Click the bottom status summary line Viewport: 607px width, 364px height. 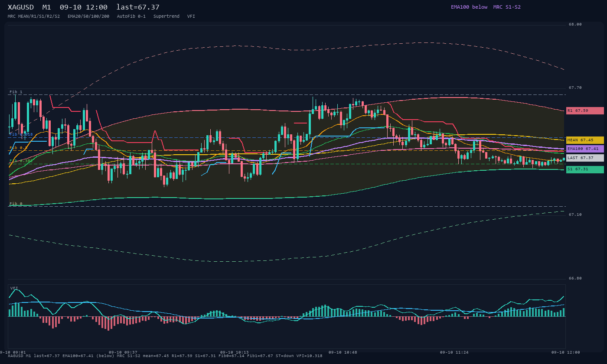[x=165, y=356]
